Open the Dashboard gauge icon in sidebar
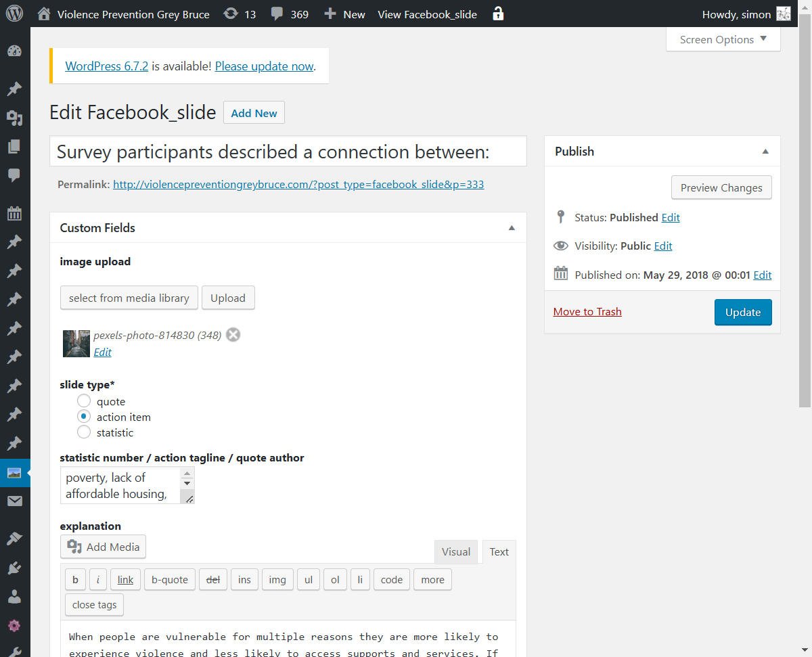The height and width of the screenshot is (657, 812). coord(14,51)
